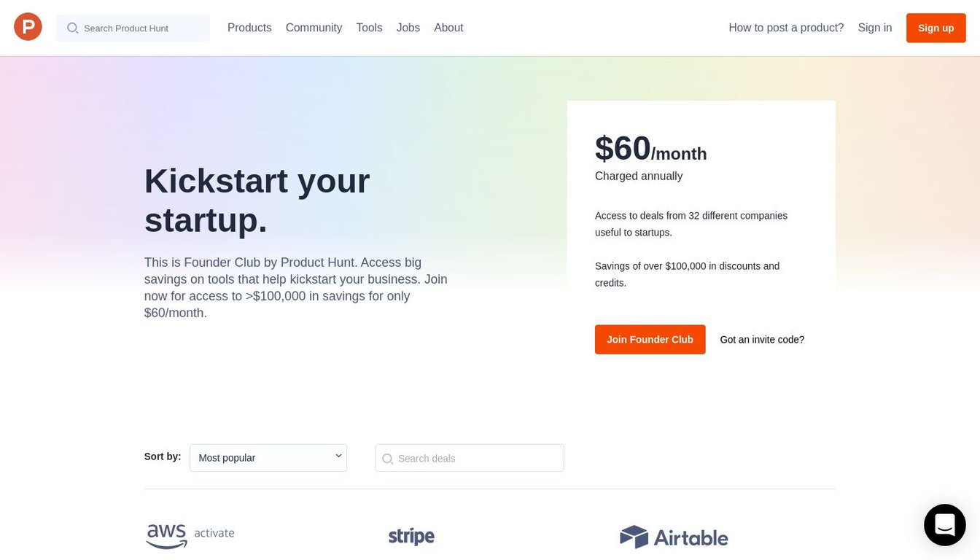Open the Community menu
The image size is (980, 560).
(314, 28)
